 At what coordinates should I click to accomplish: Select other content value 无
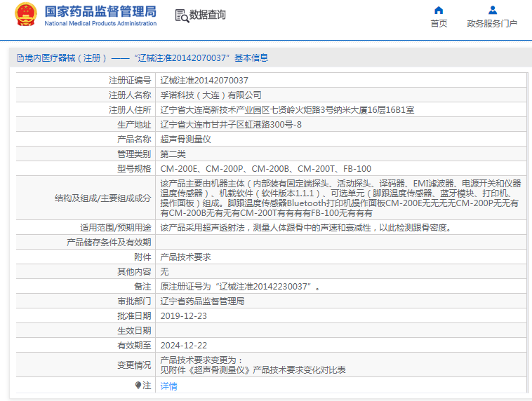(x=164, y=272)
